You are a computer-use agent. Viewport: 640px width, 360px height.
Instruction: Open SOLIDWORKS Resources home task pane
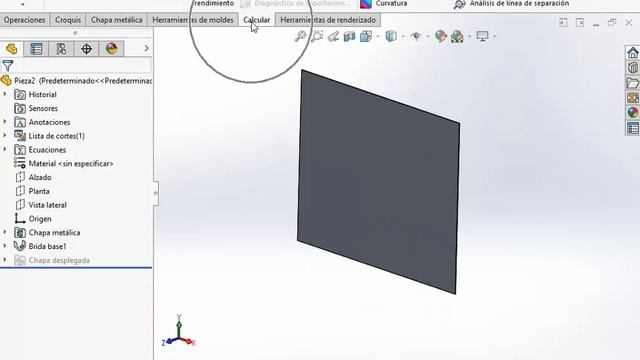click(633, 53)
